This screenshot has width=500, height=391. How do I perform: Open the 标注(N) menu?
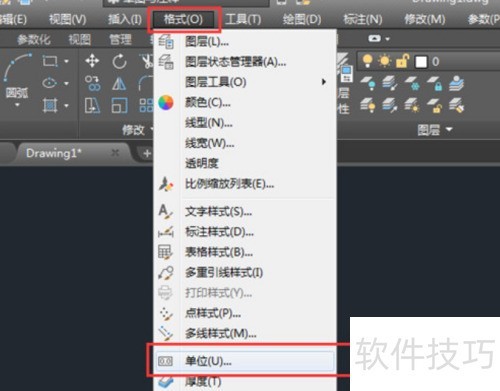[x=363, y=20]
